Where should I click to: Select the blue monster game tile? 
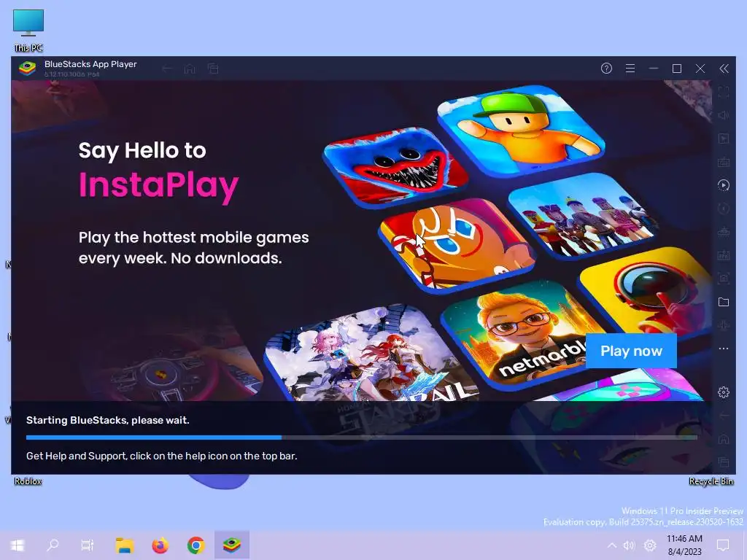point(395,167)
